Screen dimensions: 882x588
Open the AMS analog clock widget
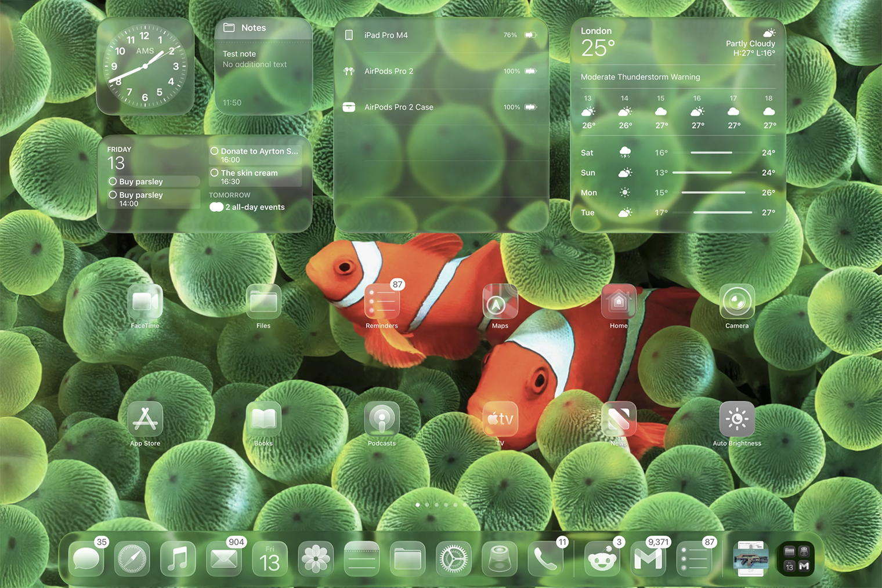point(145,66)
